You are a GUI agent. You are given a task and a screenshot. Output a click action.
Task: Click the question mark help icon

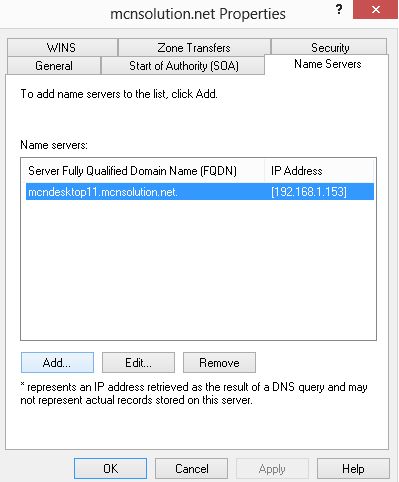pos(339,9)
